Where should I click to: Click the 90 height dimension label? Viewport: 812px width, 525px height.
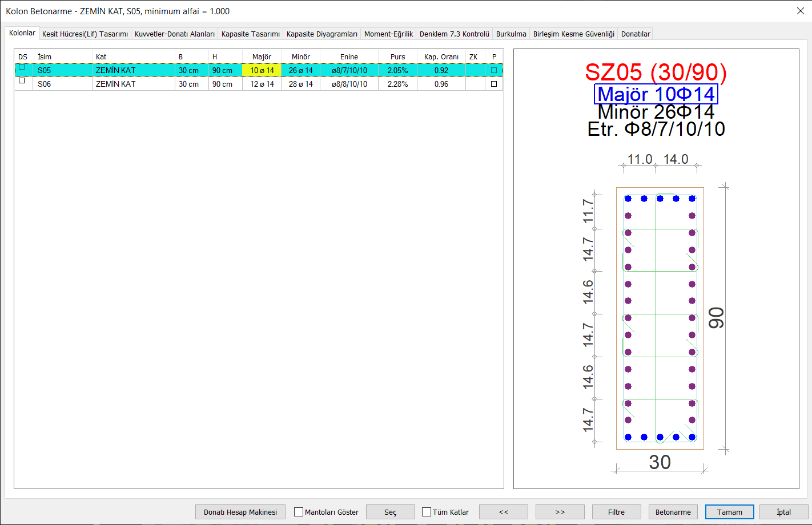(x=717, y=317)
